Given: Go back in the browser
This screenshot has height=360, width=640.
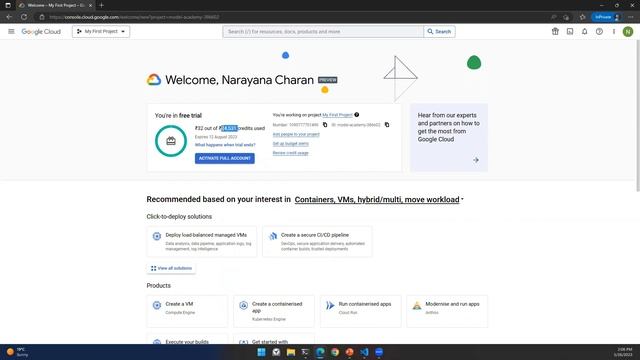Looking at the screenshot, I should pyautogui.click(x=9, y=17).
